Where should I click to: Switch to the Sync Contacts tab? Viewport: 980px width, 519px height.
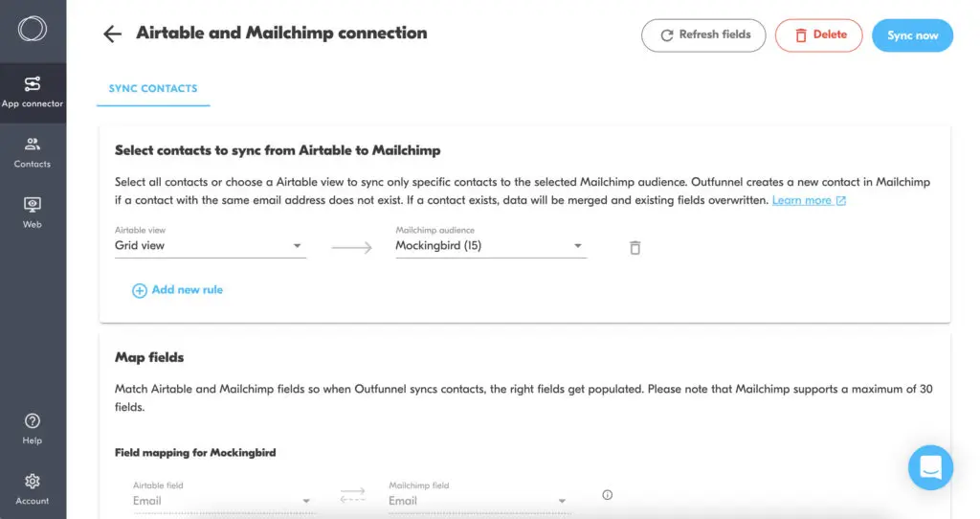tap(153, 88)
